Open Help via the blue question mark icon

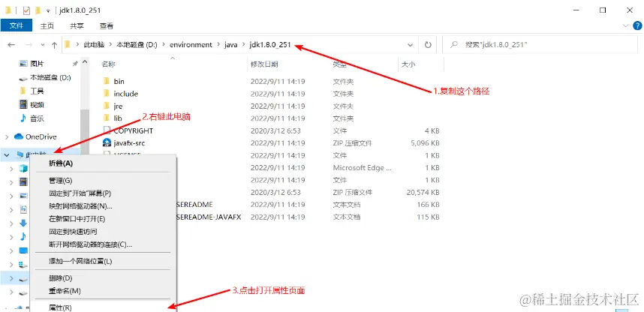[x=637, y=25]
